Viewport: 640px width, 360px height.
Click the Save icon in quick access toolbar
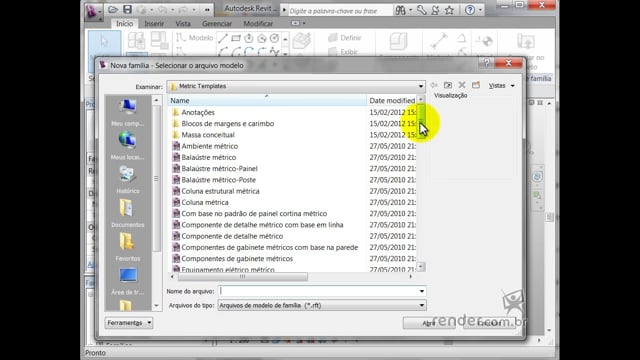(127, 9)
